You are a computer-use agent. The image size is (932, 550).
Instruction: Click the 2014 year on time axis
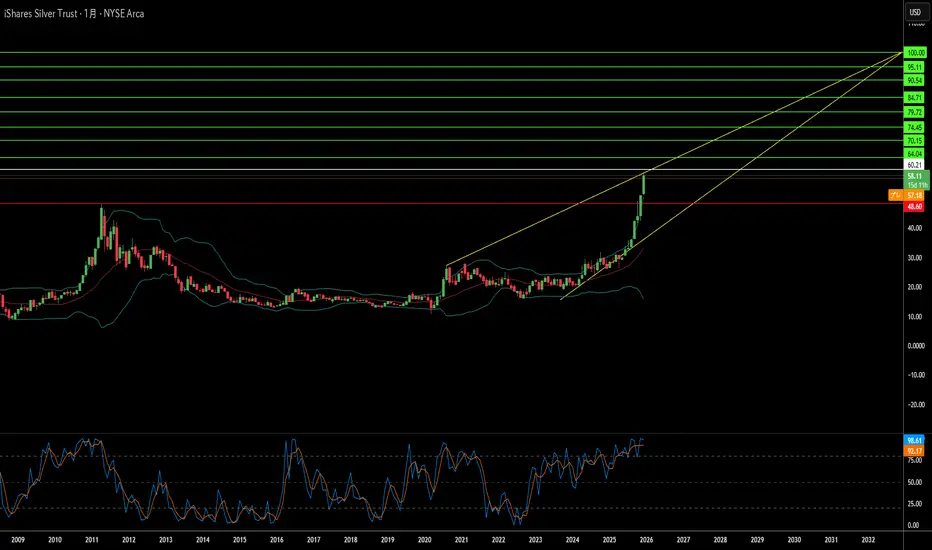203,540
